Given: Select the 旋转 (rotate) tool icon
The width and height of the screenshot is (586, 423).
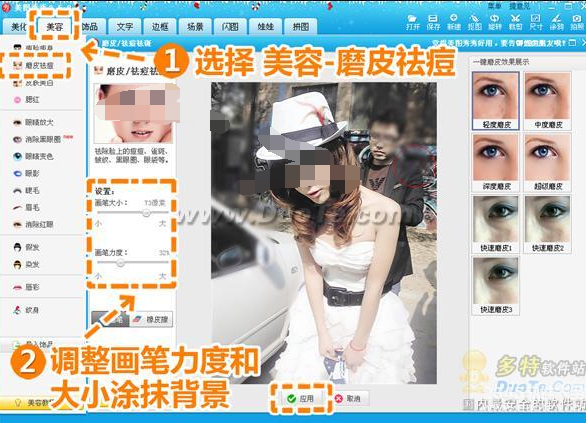Looking at the screenshot, I should point(495,22).
